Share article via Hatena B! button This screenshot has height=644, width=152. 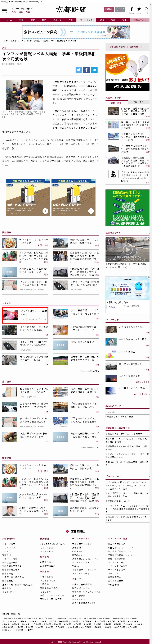coord(94,70)
